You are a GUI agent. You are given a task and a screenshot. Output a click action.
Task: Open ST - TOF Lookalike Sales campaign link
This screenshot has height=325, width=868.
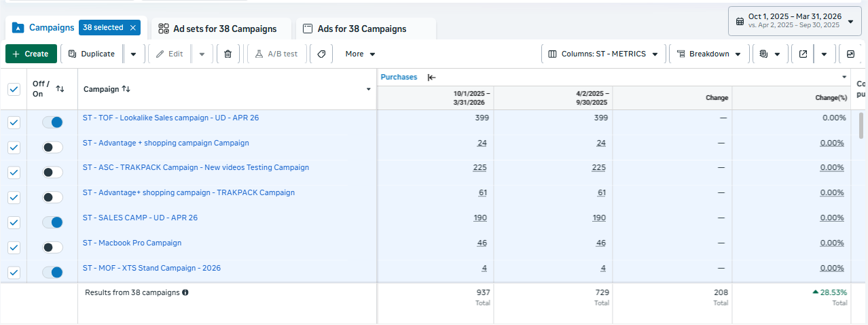[170, 118]
